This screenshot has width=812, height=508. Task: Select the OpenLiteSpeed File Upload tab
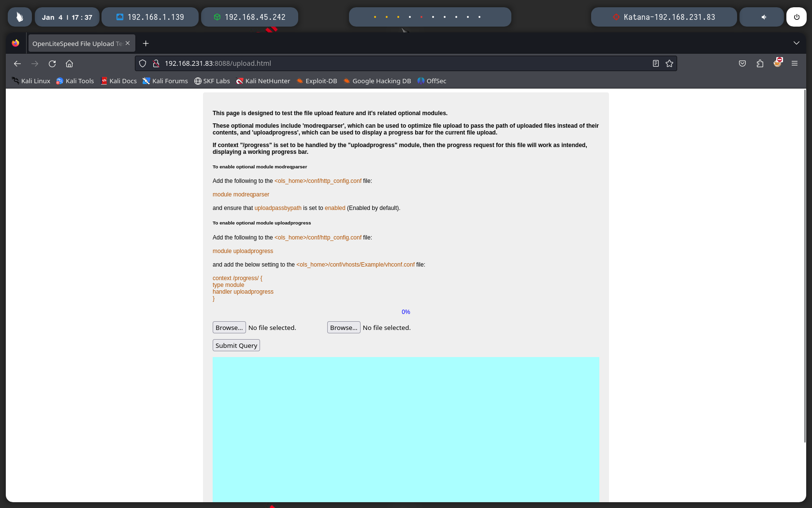click(x=77, y=44)
